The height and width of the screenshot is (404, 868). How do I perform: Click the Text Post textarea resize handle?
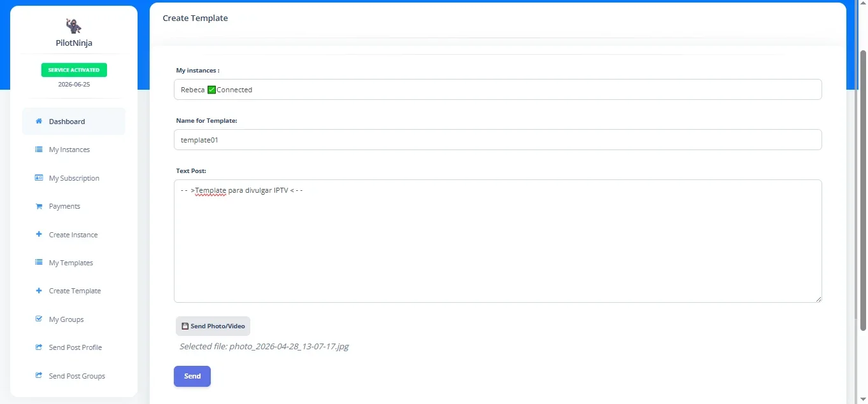[x=818, y=299]
